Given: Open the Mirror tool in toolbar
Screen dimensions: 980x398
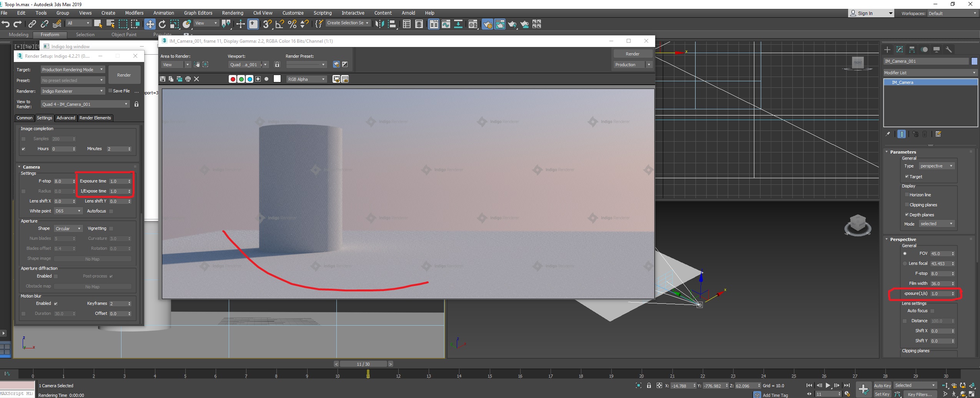Looking at the screenshot, I should tap(379, 24).
